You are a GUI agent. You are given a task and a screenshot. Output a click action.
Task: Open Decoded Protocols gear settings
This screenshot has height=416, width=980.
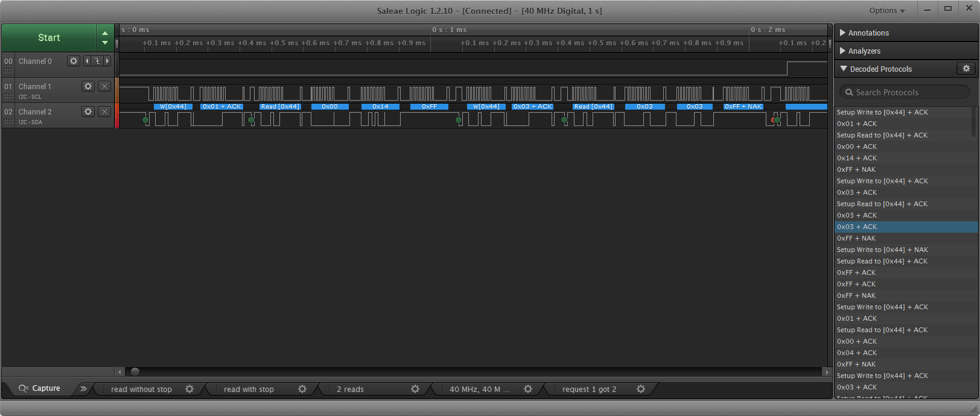coord(966,69)
